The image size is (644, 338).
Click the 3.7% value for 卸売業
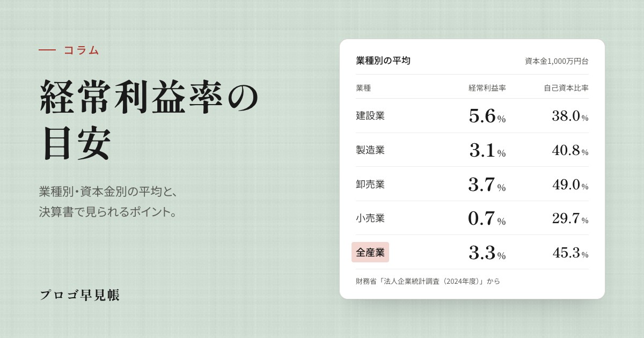(x=487, y=185)
